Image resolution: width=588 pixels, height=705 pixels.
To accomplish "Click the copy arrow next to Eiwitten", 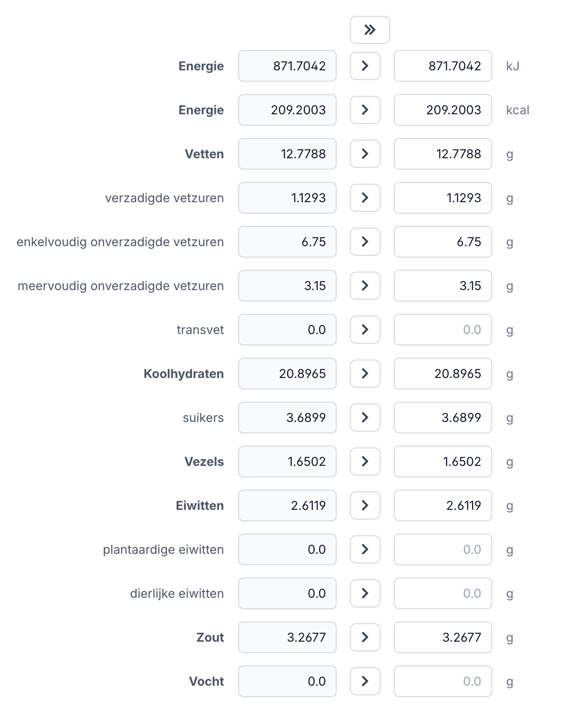I will pos(365,505).
